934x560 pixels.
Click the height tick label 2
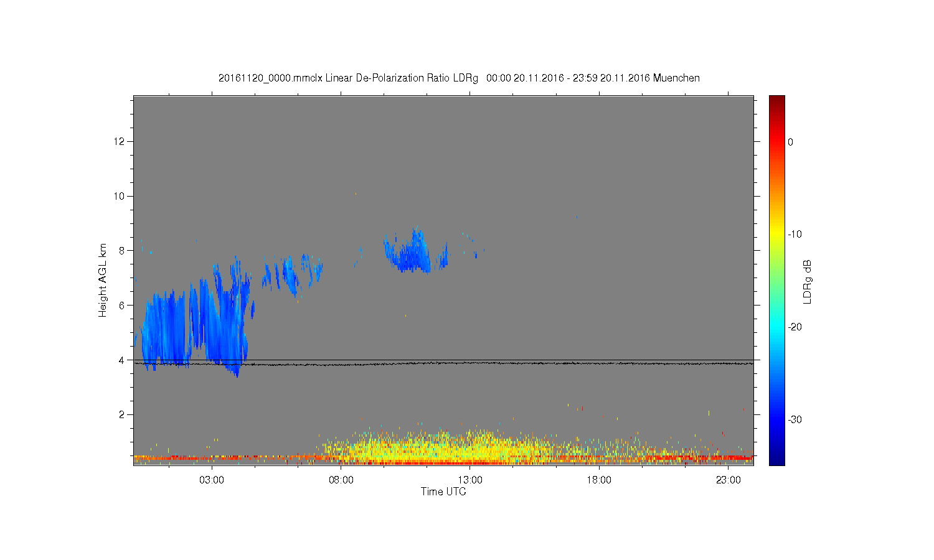[x=123, y=414]
